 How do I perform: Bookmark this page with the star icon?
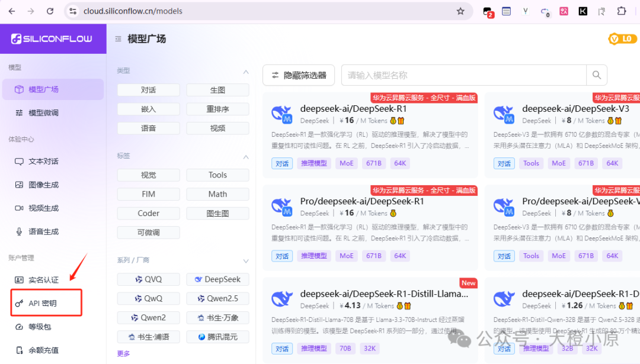click(460, 11)
